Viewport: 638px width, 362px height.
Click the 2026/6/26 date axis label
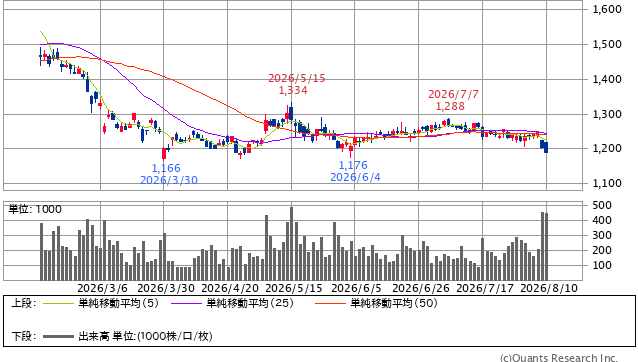tap(421, 288)
